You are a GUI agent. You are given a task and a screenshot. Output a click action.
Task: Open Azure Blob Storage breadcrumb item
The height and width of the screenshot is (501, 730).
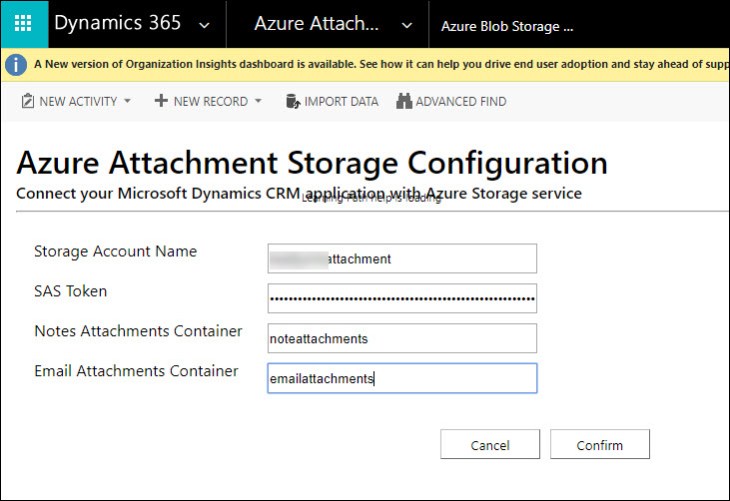point(507,26)
